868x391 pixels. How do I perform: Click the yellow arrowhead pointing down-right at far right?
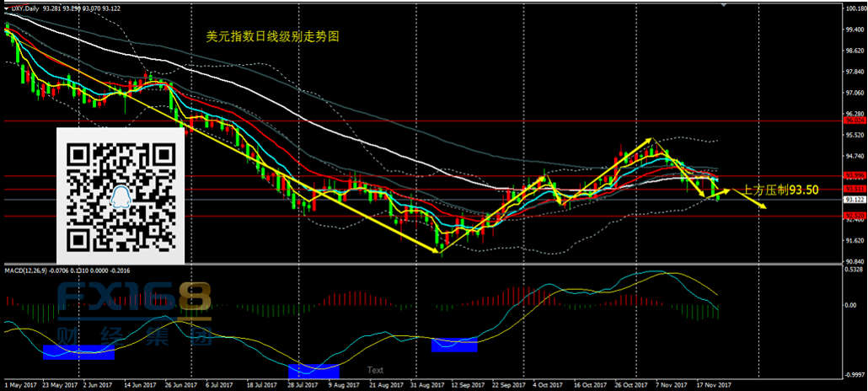(x=762, y=207)
